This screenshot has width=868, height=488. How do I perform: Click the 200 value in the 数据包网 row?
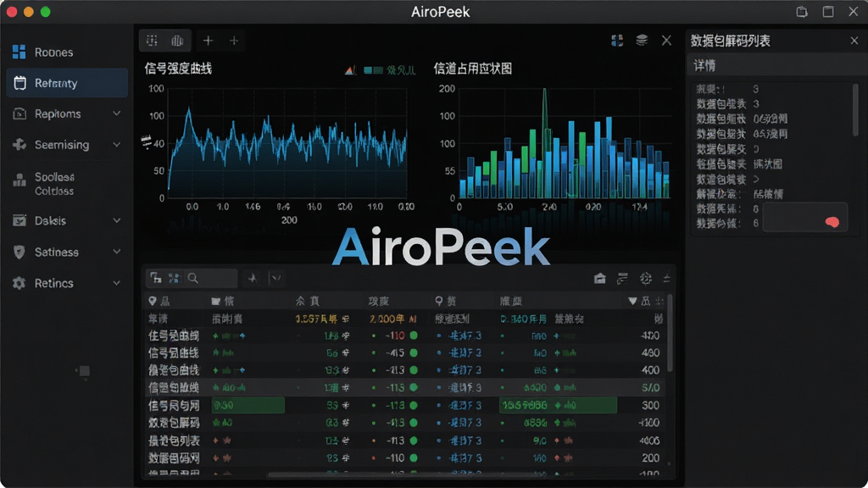point(650,457)
